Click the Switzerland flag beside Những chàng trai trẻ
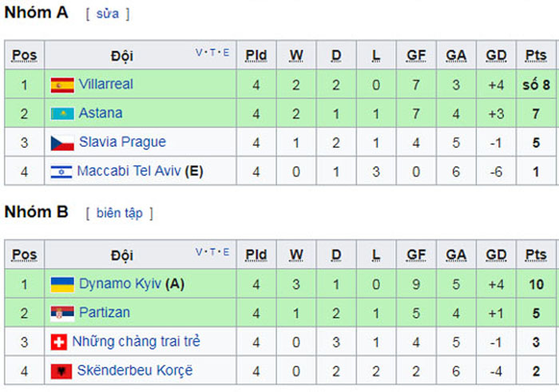Viewport: 559px width, 392px height. [x=59, y=343]
